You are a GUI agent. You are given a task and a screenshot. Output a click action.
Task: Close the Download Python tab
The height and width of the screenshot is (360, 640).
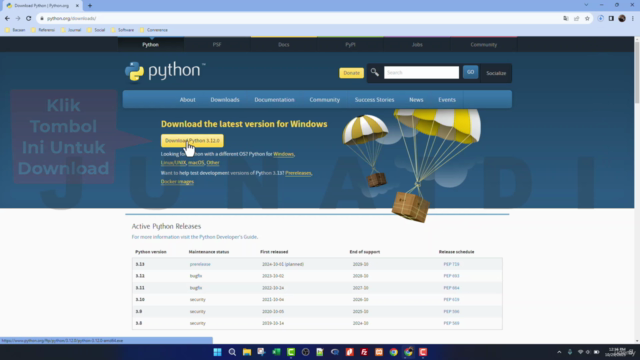77,6
